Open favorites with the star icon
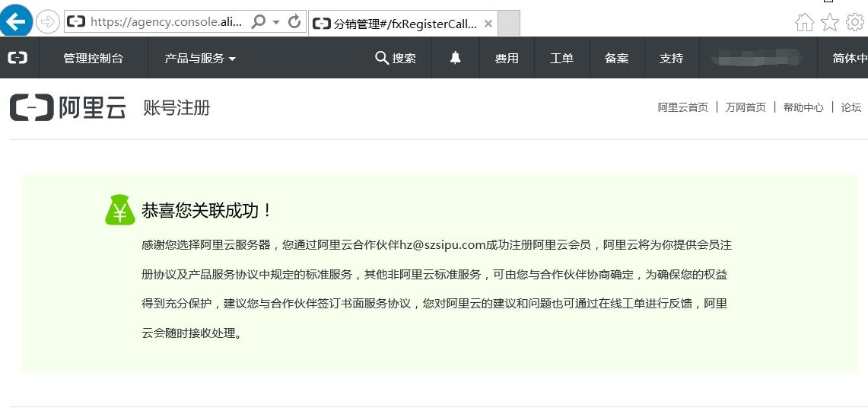Viewport: 868px width, 411px height. pyautogui.click(x=829, y=23)
